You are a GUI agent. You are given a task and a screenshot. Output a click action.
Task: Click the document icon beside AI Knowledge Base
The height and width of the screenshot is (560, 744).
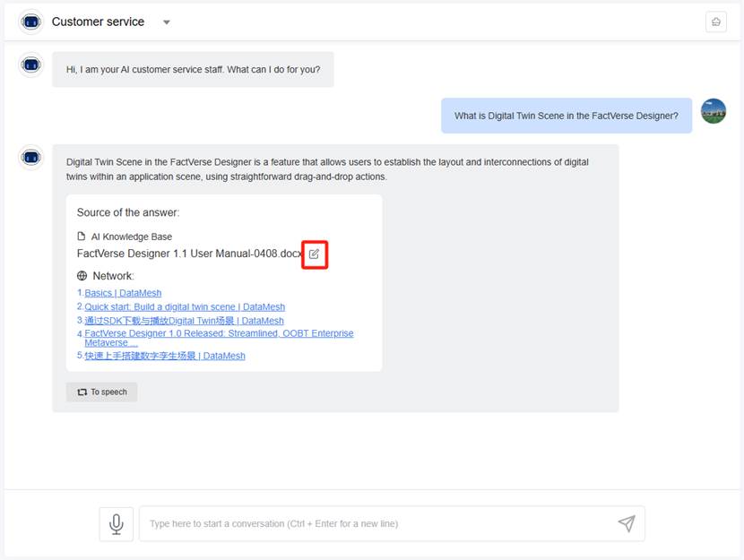coord(82,237)
